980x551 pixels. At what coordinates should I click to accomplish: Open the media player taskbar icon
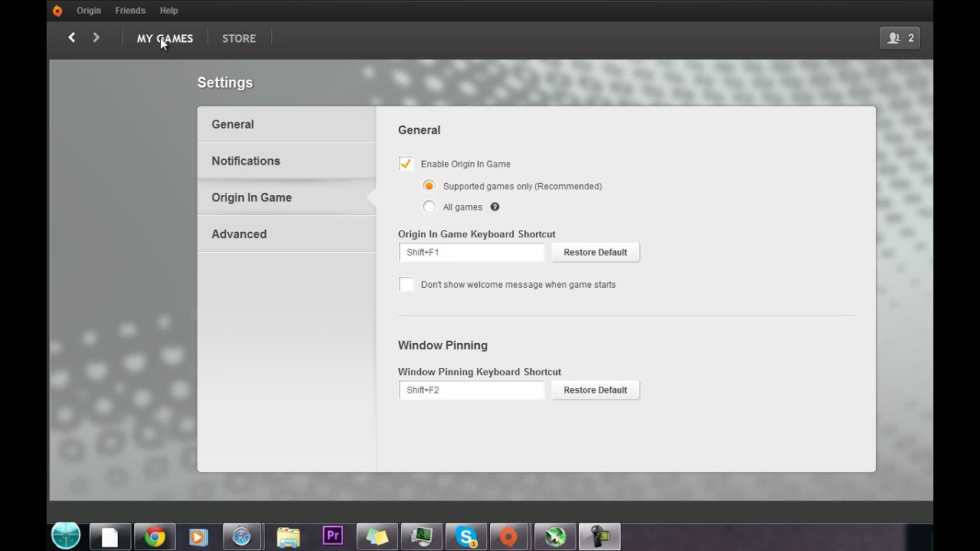198,537
